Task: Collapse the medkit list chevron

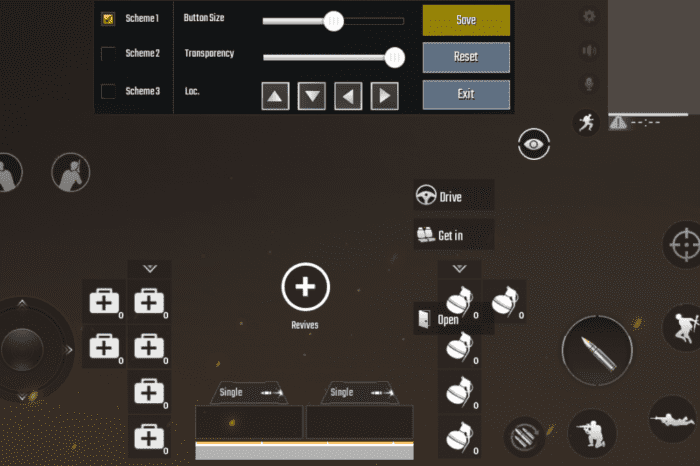Action: pyautogui.click(x=150, y=269)
